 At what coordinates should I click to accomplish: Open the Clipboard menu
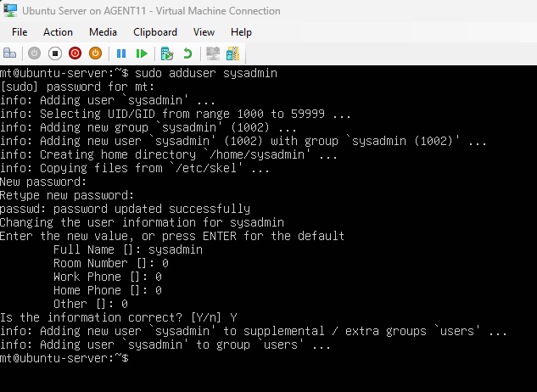(x=155, y=32)
